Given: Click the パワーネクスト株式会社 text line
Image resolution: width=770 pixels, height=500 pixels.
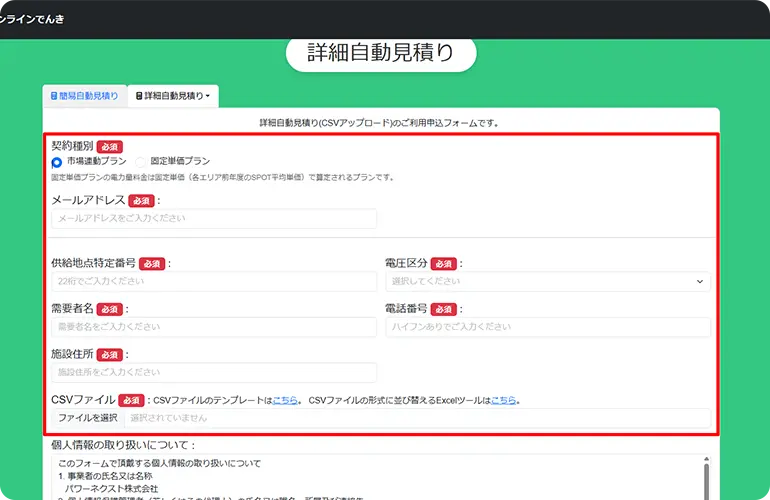Looking at the screenshot, I should [x=111, y=489].
